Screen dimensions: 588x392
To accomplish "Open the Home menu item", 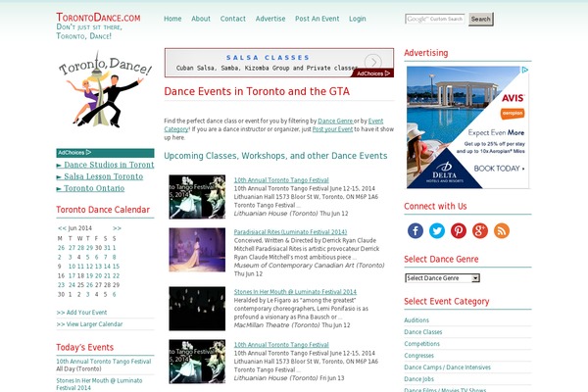I will [x=172, y=19].
